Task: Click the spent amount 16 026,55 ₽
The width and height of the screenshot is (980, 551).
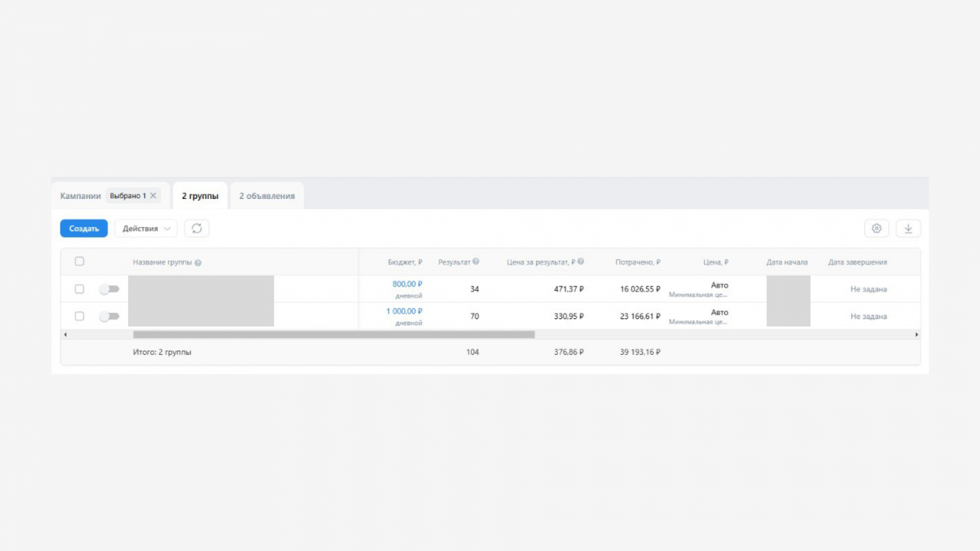Action: point(640,289)
